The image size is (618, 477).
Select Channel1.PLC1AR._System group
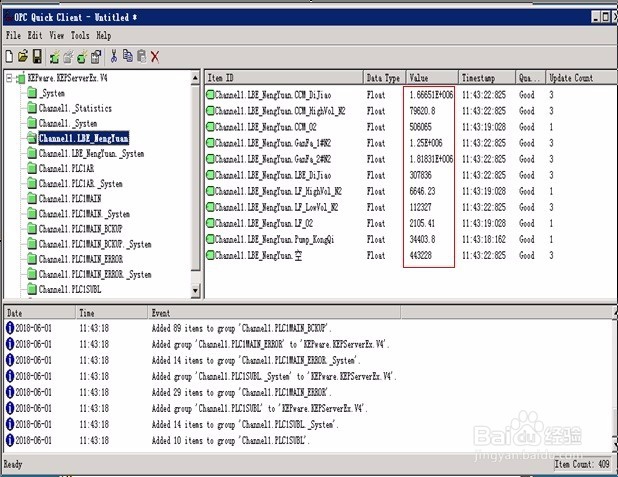coord(80,184)
